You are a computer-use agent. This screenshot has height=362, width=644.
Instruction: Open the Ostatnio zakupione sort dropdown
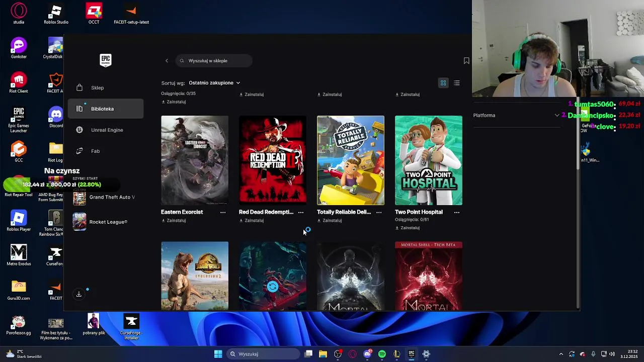click(214, 83)
